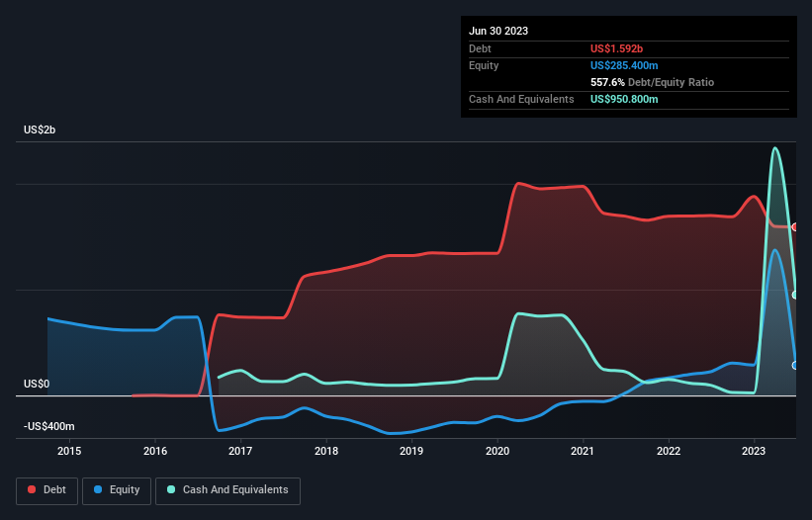Click the Debt row label in tooltip
The width and height of the screenshot is (812, 520).
tap(480, 48)
